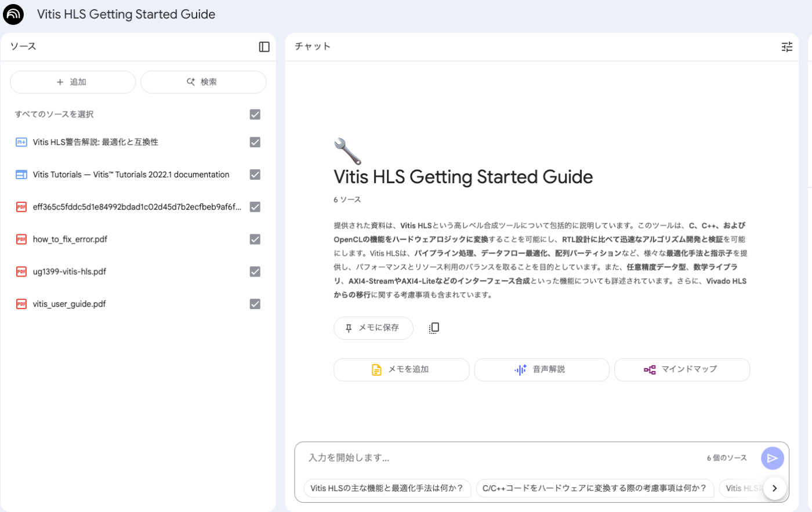The width and height of the screenshot is (812, 512).
Task: Open the source Vitis Tutorials 2022.1 documentation
Action: (x=131, y=175)
